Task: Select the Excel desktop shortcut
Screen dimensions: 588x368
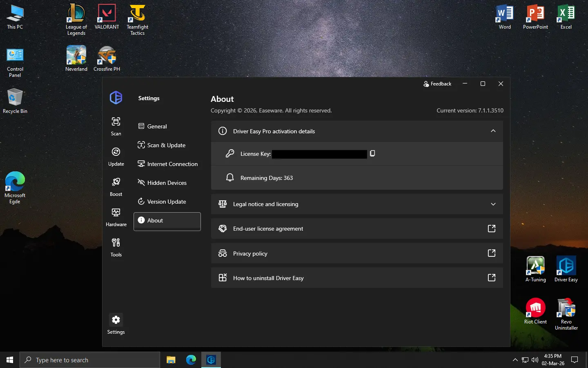Action: pyautogui.click(x=566, y=17)
